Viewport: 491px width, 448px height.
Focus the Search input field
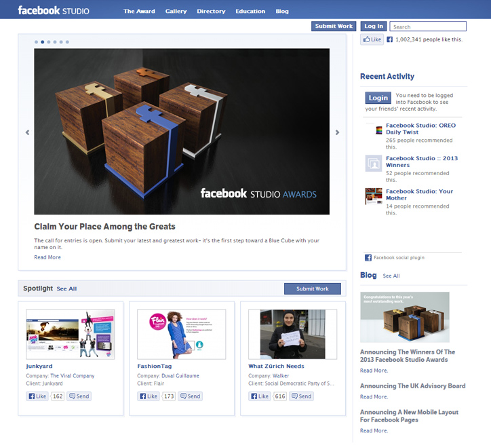(x=428, y=26)
